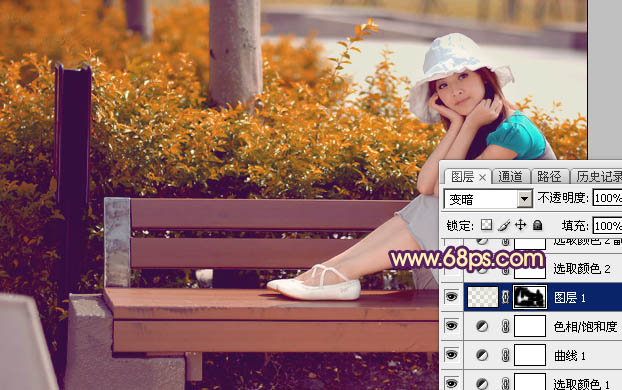Click the lock all padlock icon
Screen dimensions: 622x390
tap(538, 225)
